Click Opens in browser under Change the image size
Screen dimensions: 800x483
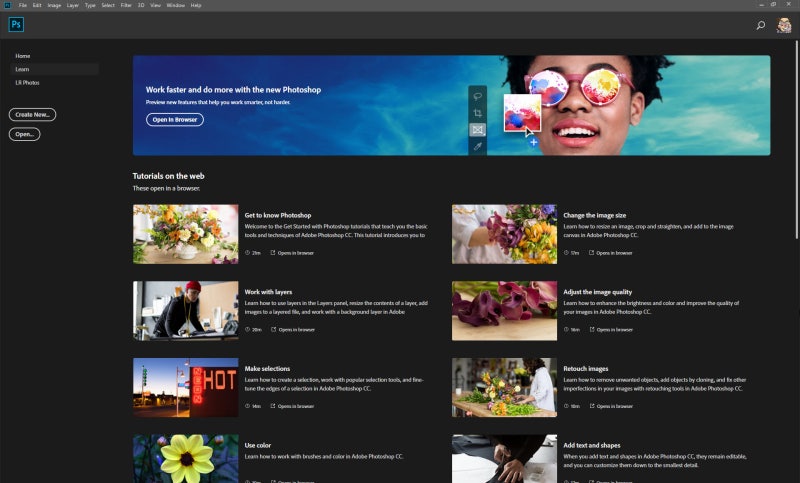611,253
